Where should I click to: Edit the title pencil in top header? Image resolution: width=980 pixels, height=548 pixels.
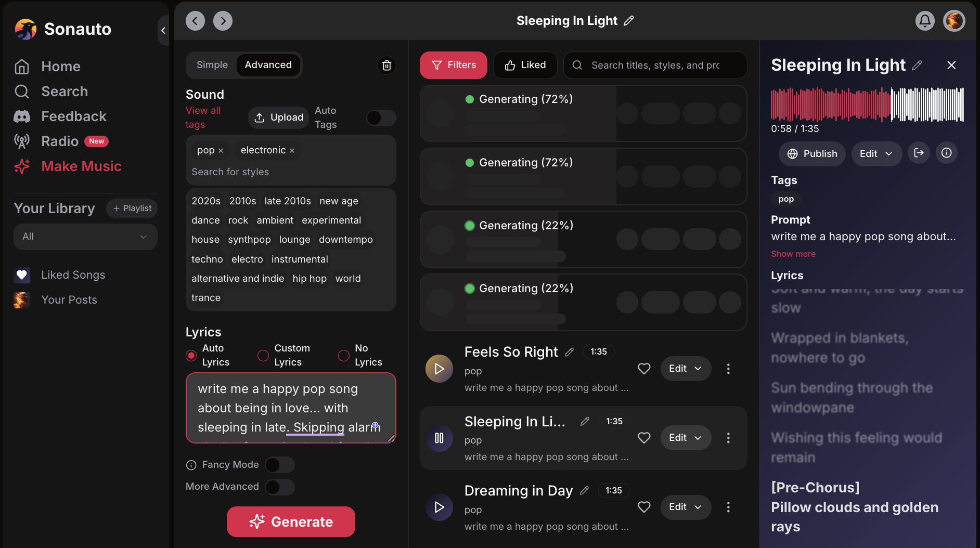[x=629, y=21]
